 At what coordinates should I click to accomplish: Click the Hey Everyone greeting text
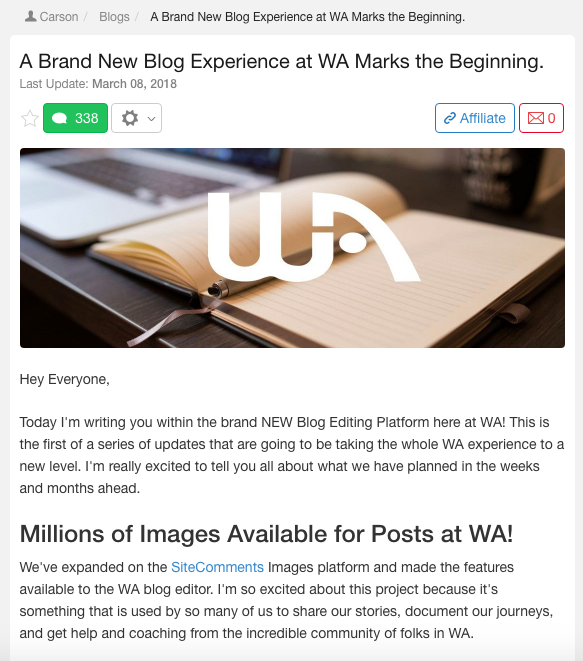(x=64, y=379)
